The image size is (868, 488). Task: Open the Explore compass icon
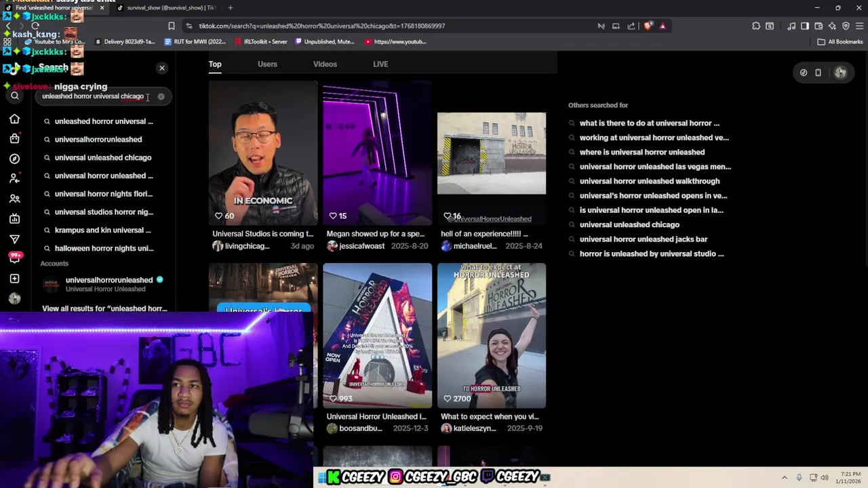click(x=14, y=159)
